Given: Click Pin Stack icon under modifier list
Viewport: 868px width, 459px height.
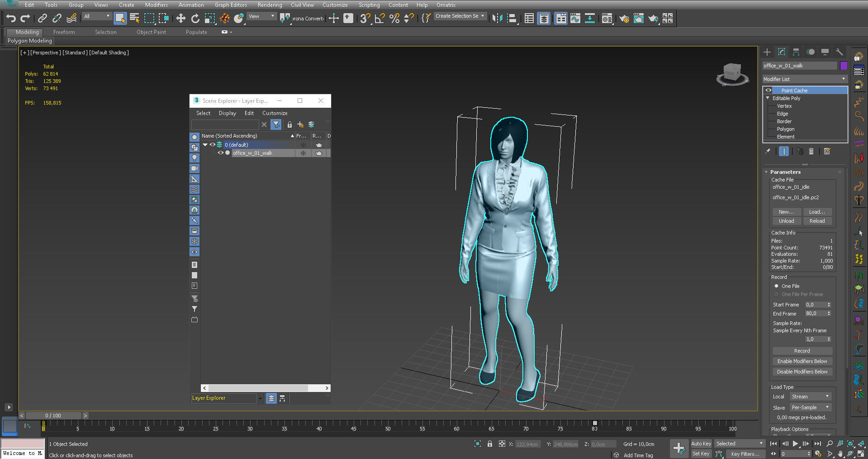Looking at the screenshot, I should (768, 151).
